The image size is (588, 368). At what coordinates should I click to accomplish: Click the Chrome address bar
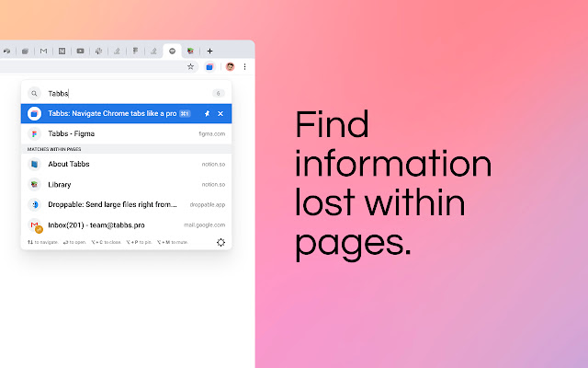pyautogui.click(x=99, y=67)
